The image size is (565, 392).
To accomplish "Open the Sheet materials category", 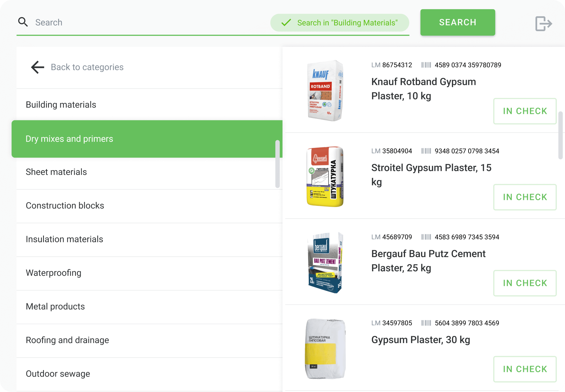I will click(56, 172).
